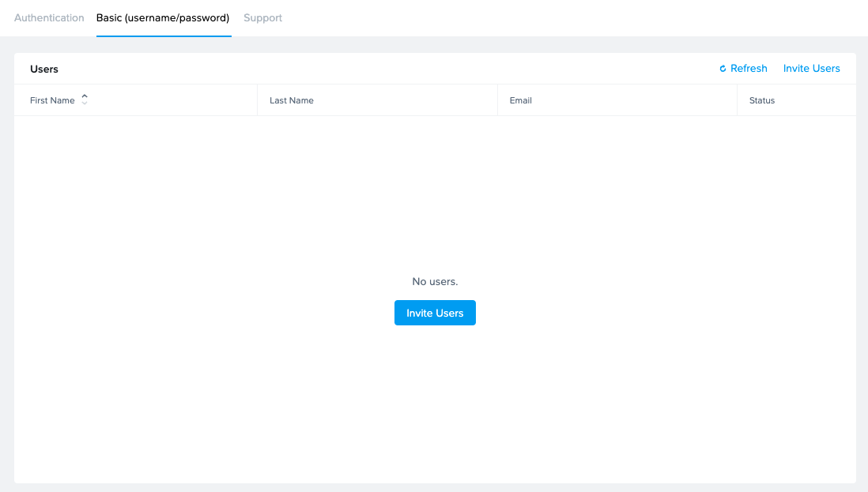The height and width of the screenshot is (492, 868).
Task: Click the downward sort caret beside First Name
Action: point(83,103)
